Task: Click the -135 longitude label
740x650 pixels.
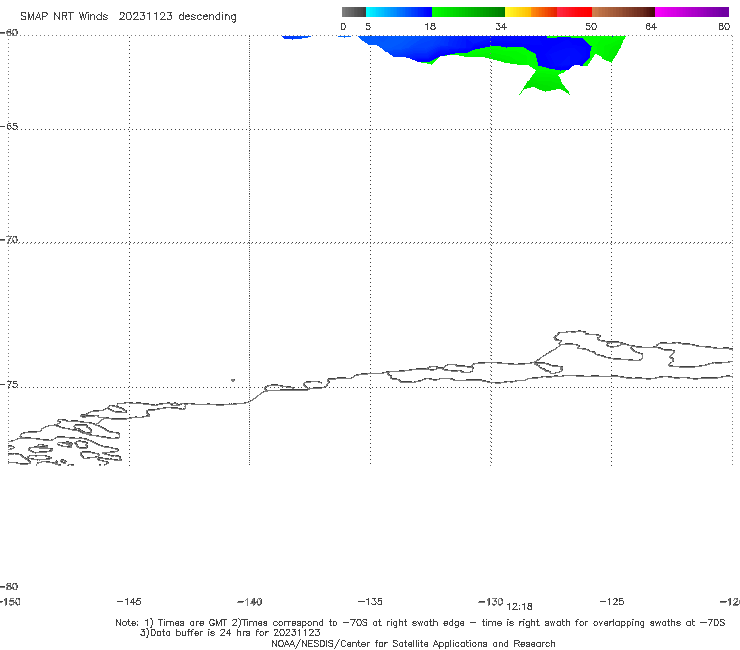Action: pyautogui.click(x=370, y=601)
